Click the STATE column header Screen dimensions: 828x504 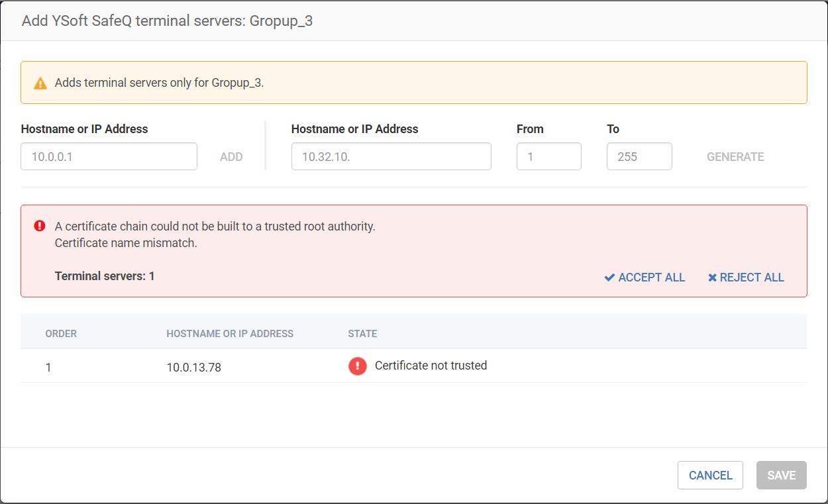click(x=362, y=334)
